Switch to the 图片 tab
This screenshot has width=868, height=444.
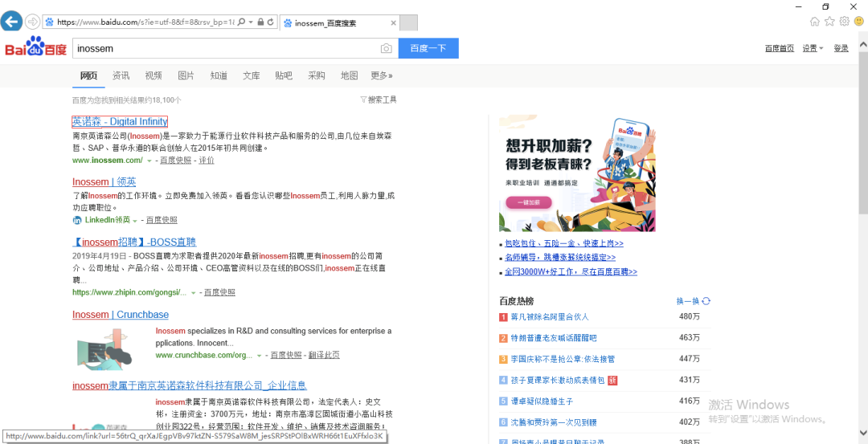[186, 75]
